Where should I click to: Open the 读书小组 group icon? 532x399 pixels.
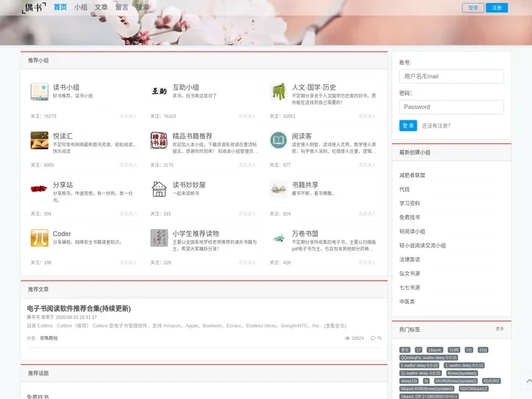(39, 92)
